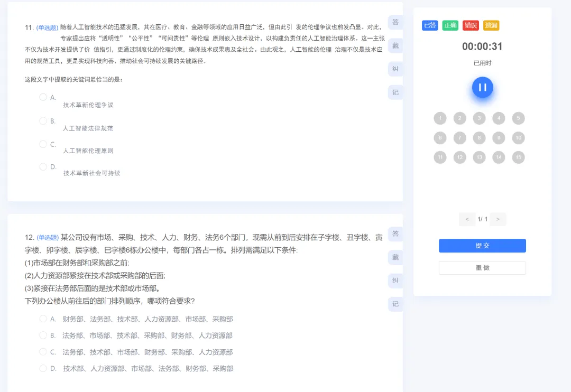Restart the quiz with the 重做 button

[482, 268]
